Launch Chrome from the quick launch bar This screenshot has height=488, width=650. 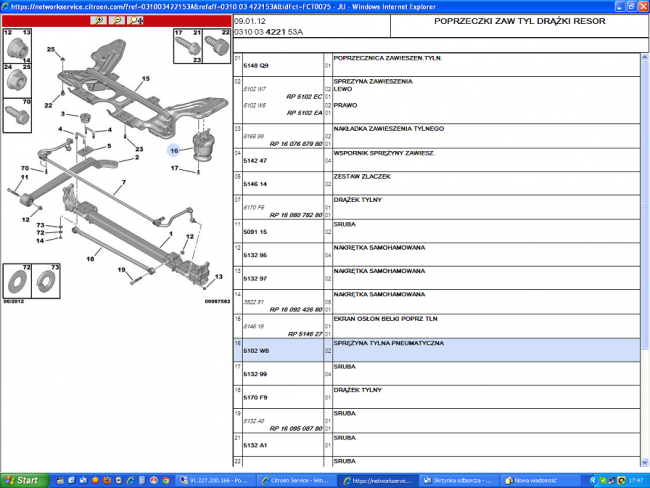(166, 481)
